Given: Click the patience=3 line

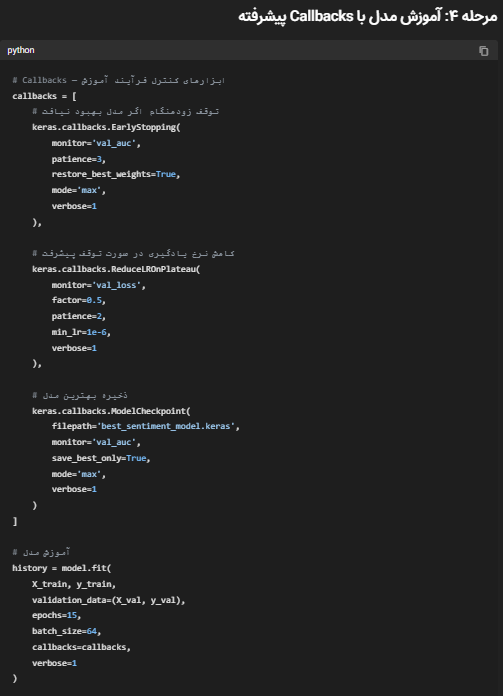Looking at the screenshot, I should pos(79,159).
